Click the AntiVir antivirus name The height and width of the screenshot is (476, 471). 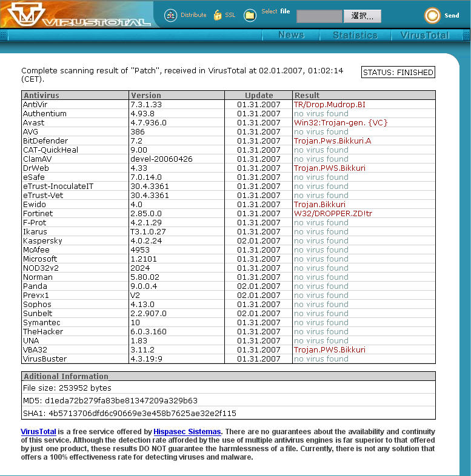pyautogui.click(x=35, y=104)
